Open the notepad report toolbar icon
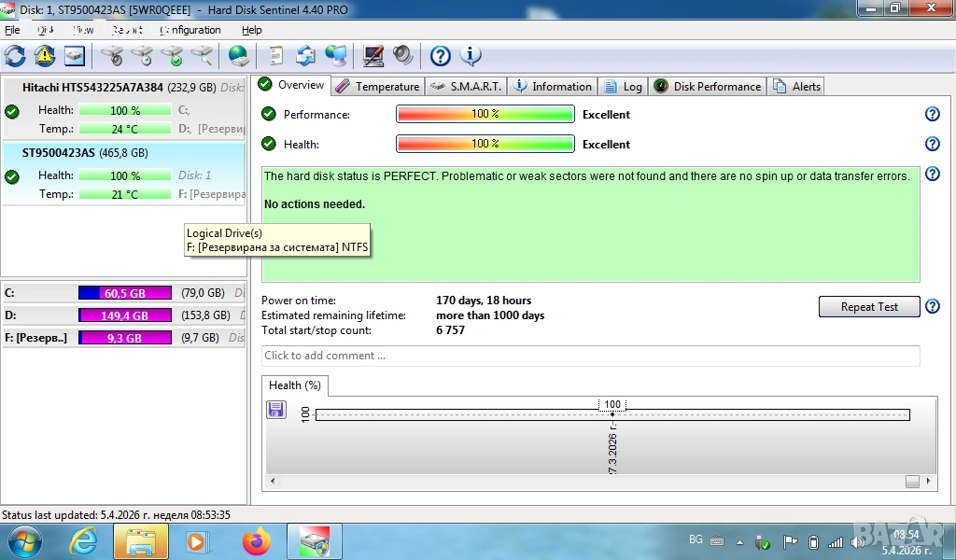The image size is (956, 560). tap(276, 56)
